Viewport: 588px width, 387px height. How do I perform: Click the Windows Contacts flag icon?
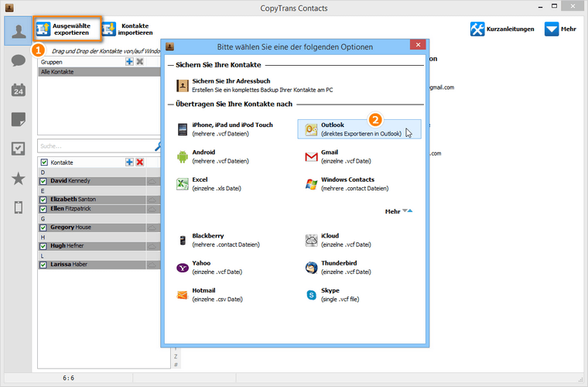click(x=311, y=184)
